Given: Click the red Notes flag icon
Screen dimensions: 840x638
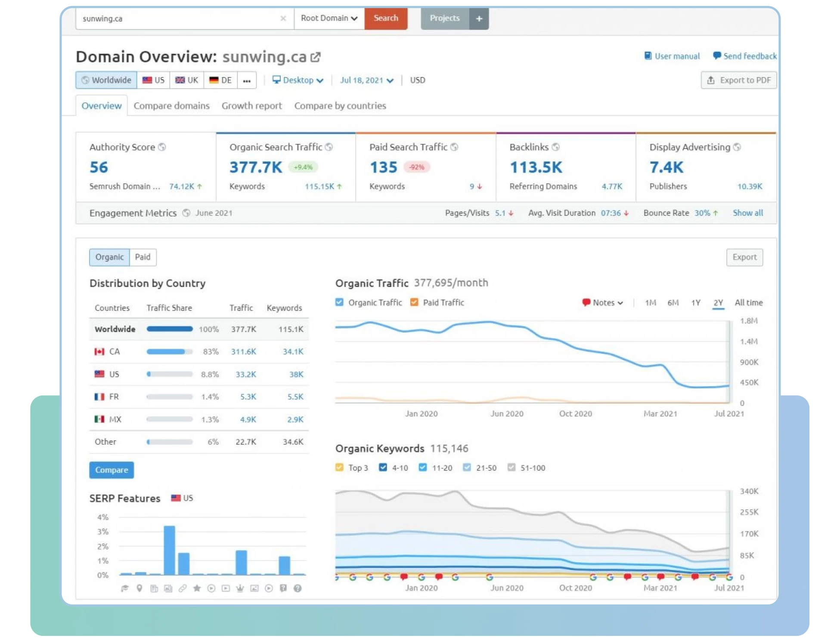Looking at the screenshot, I should click(x=586, y=302).
